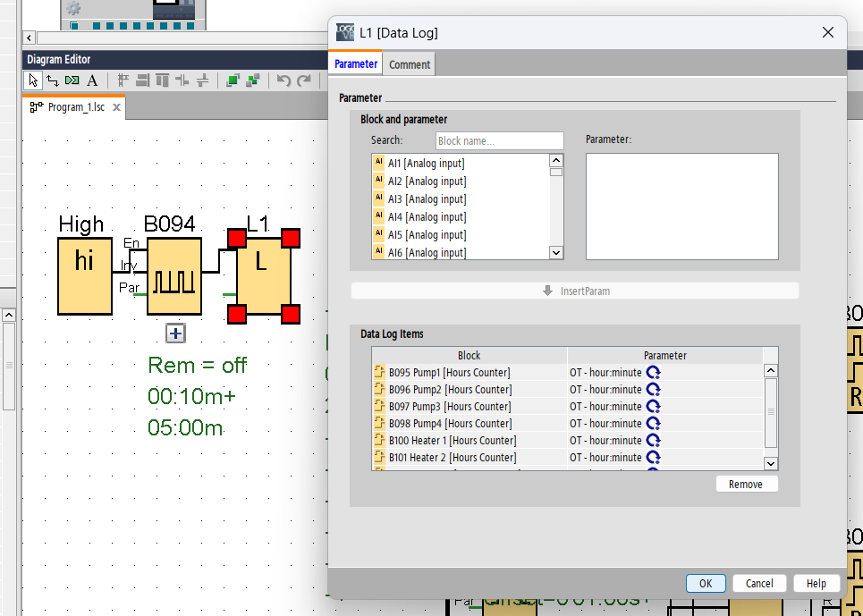This screenshot has width=863, height=616.
Task: Switch to the Comment tab
Action: (x=410, y=64)
